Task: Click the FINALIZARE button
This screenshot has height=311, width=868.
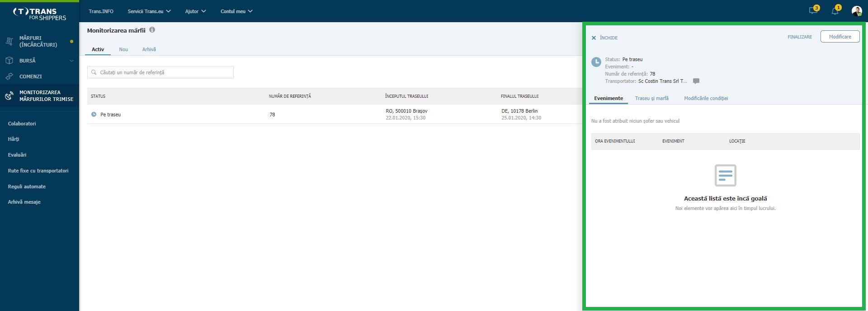Action: [800, 37]
